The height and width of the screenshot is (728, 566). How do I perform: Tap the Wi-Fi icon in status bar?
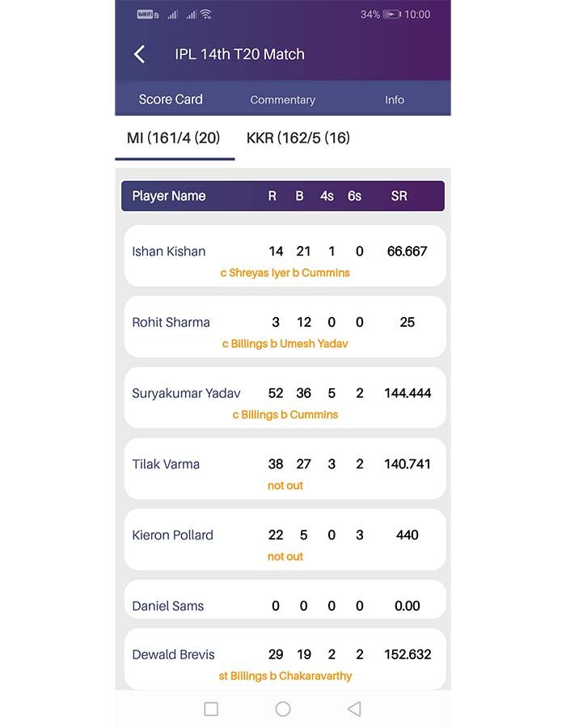coord(206,15)
